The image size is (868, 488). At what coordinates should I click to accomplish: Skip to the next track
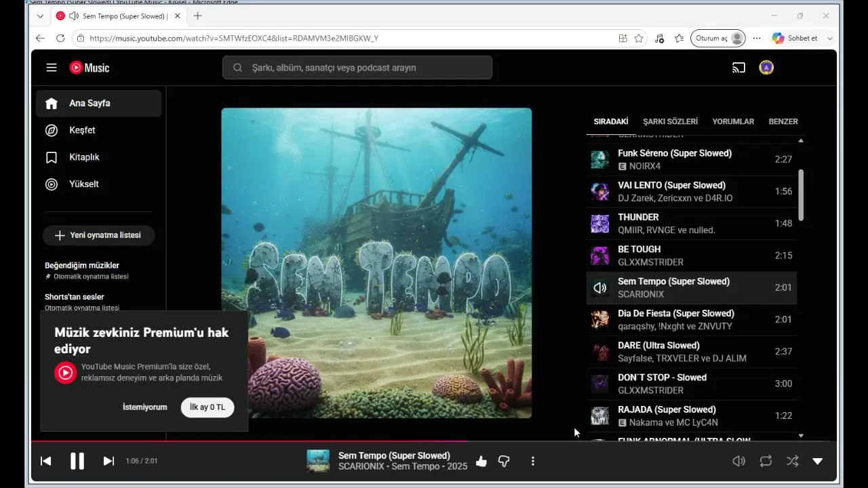point(108,461)
